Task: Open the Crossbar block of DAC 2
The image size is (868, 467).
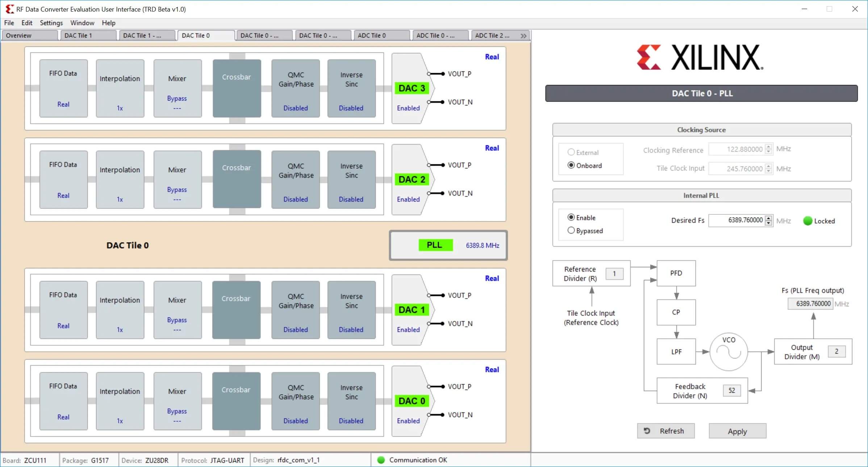Action: pos(237,179)
